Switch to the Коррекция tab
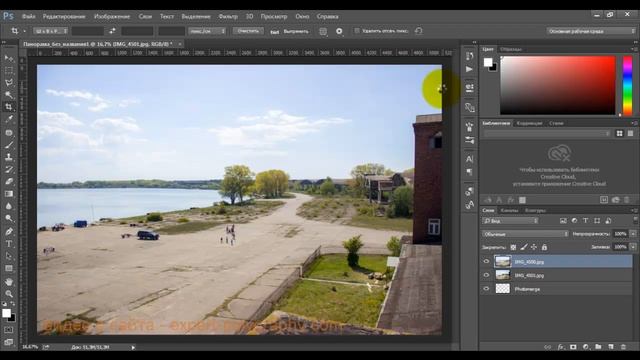Image resolution: width=640 pixels, height=360 pixels. [x=529, y=123]
